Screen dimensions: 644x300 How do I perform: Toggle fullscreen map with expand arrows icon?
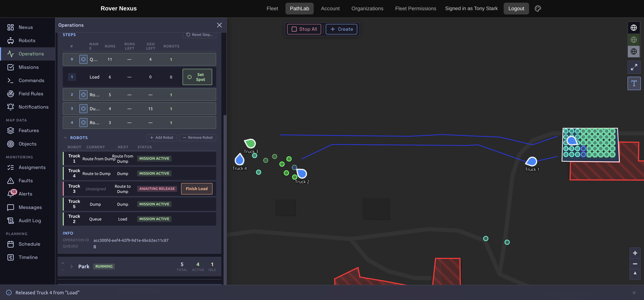(x=634, y=67)
